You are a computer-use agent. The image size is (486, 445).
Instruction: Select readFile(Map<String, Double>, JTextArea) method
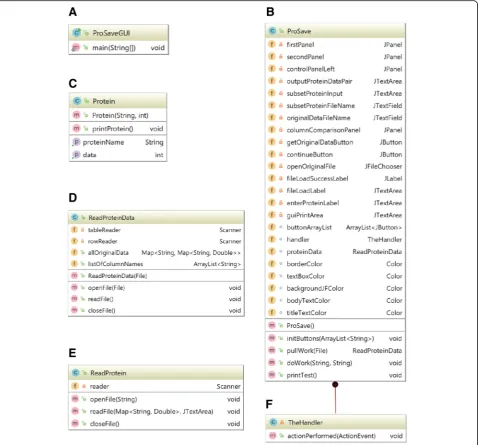click(151, 411)
